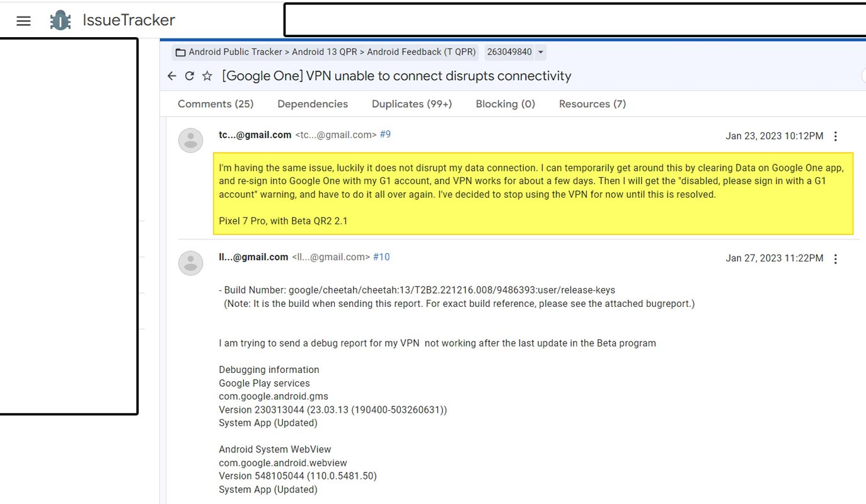Open comment link #10

pyautogui.click(x=381, y=256)
